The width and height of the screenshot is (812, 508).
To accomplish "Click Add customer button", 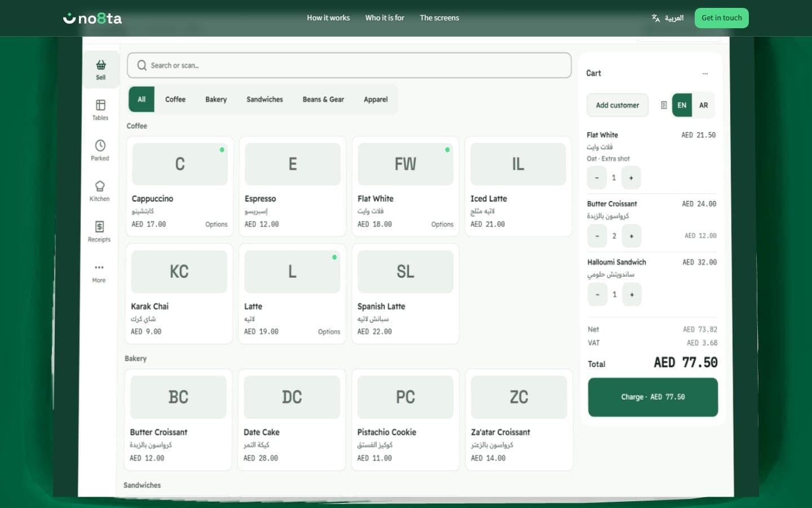I will pos(617,105).
